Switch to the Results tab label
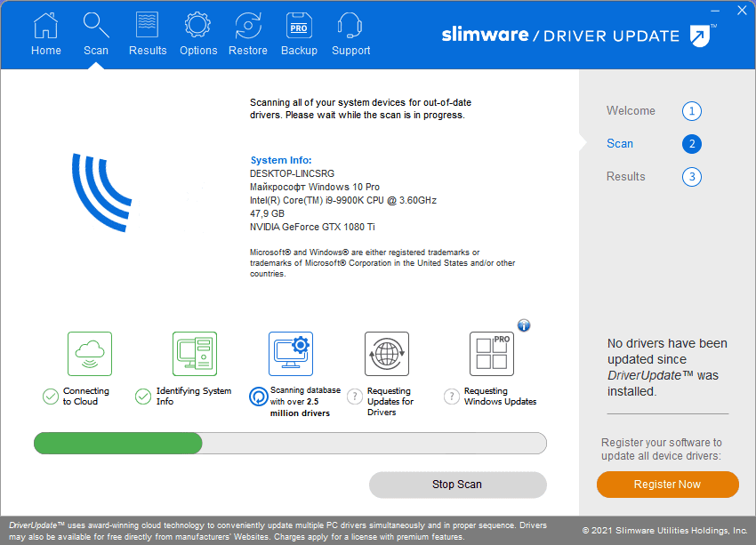756x545 pixels. click(148, 51)
